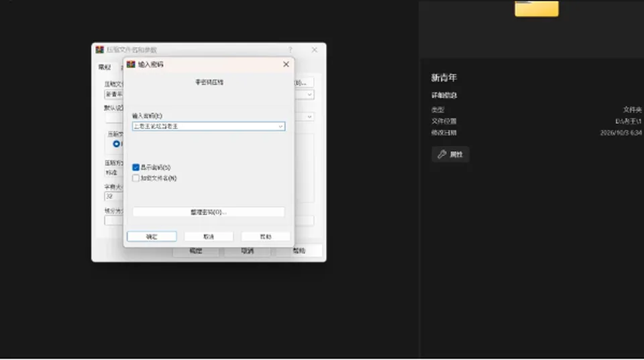The width and height of the screenshot is (644, 360).
Task: Click the browse button in the background window
Action: click(x=304, y=83)
